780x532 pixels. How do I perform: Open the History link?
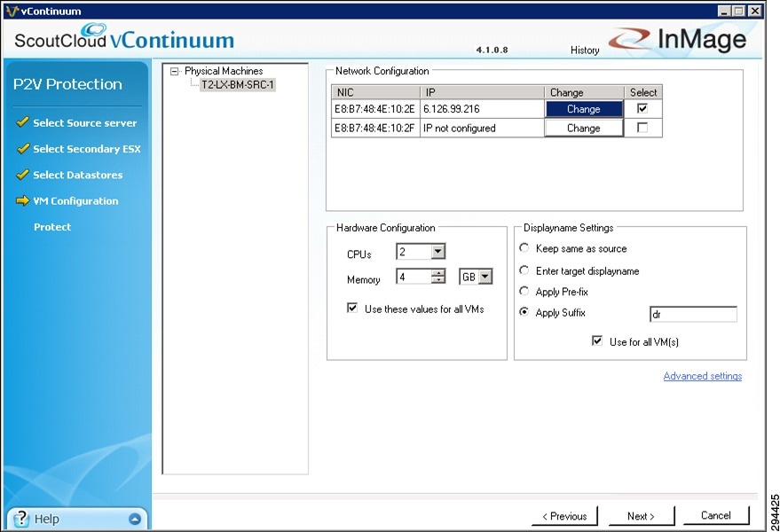[585, 50]
